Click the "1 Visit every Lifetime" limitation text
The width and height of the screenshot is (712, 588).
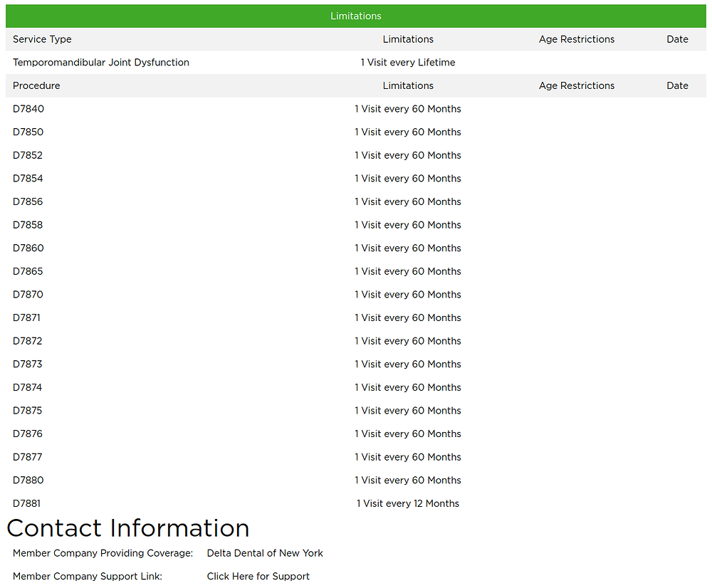click(408, 63)
